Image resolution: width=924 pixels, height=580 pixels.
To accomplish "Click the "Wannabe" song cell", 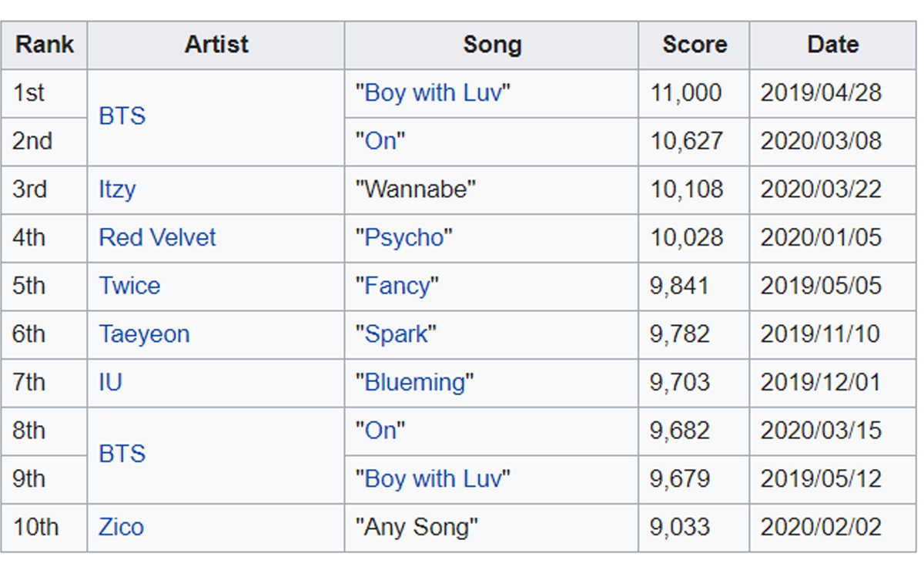I will 491,189.
